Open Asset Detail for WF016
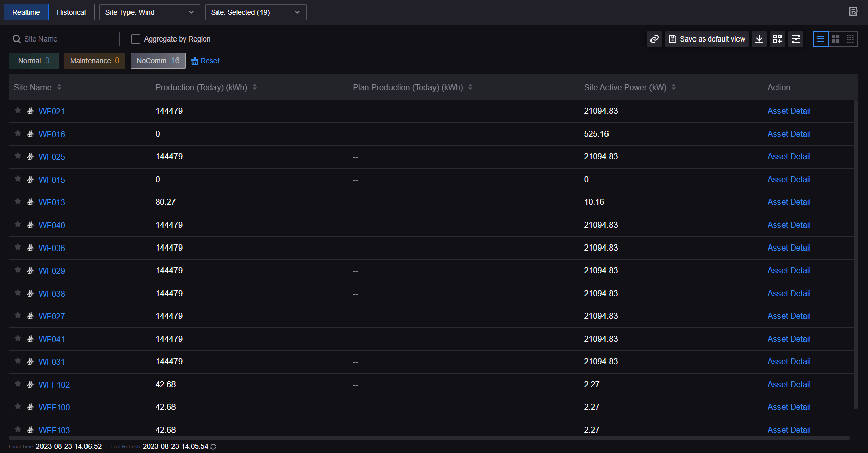The image size is (868, 453). [x=789, y=134]
